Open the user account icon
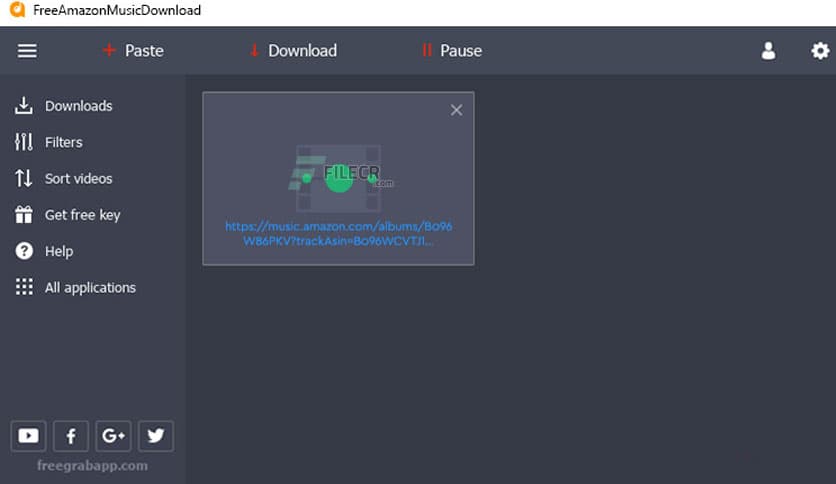The height and width of the screenshot is (484, 836). pos(768,51)
